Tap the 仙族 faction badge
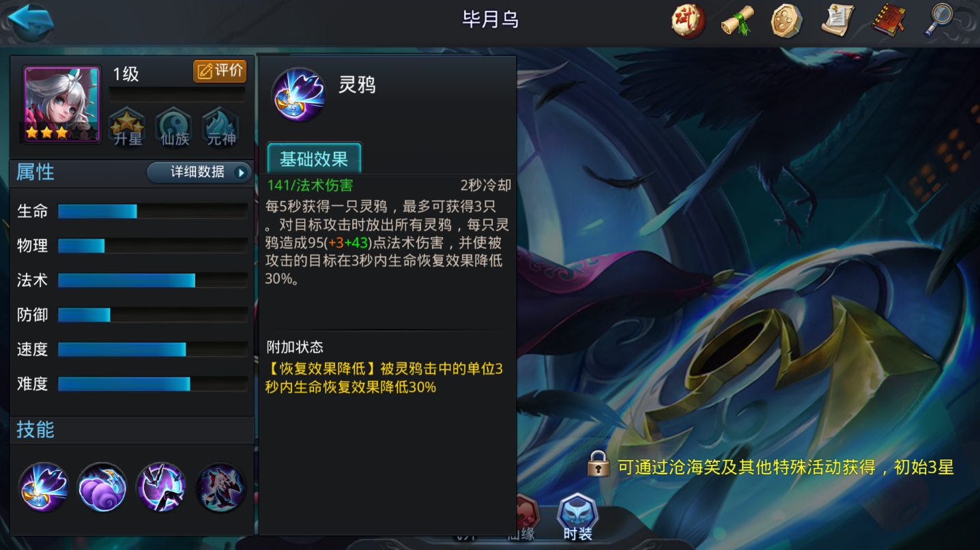 pos(173,127)
